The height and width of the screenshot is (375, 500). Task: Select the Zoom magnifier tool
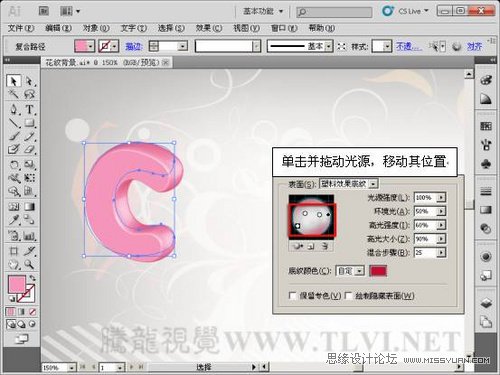pyautogui.click(x=29, y=264)
